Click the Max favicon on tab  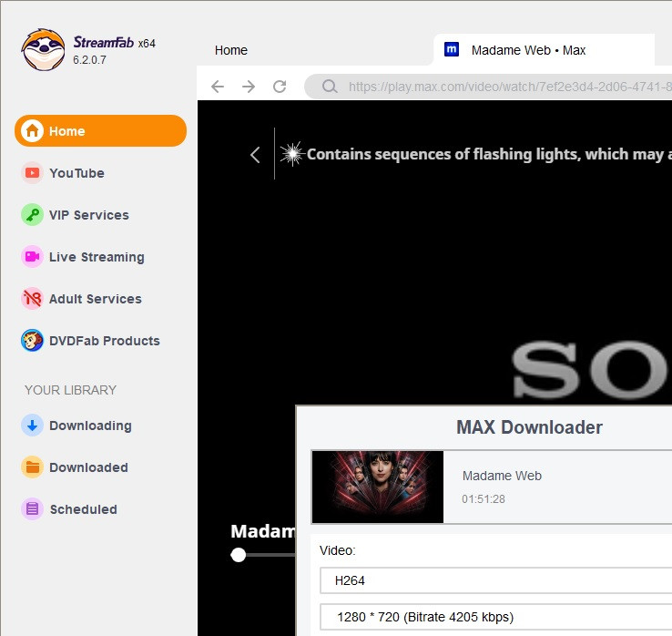coord(452,50)
